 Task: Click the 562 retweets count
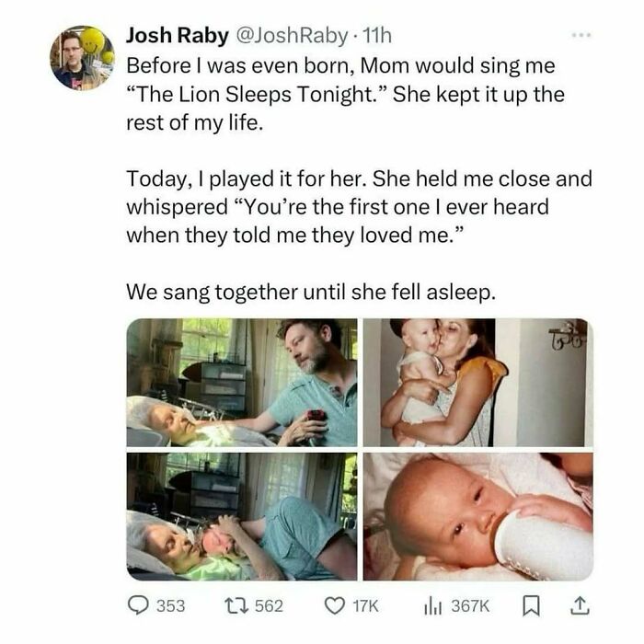pyautogui.click(x=270, y=604)
